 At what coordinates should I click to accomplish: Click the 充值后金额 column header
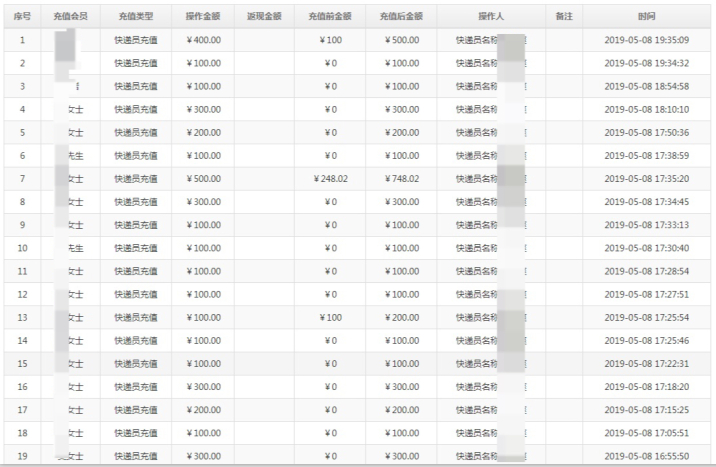click(x=401, y=17)
